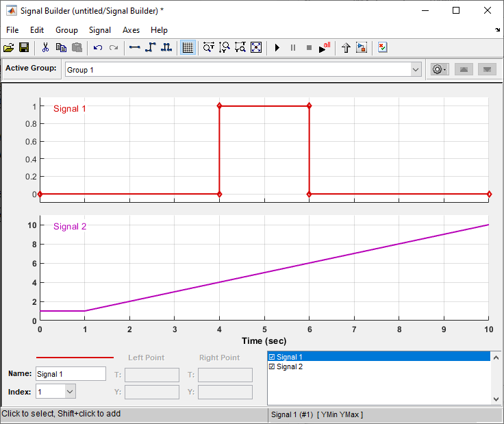Toggle Signal 2 visibility checkbox
This screenshot has width=504, height=424.
tap(272, 366)
